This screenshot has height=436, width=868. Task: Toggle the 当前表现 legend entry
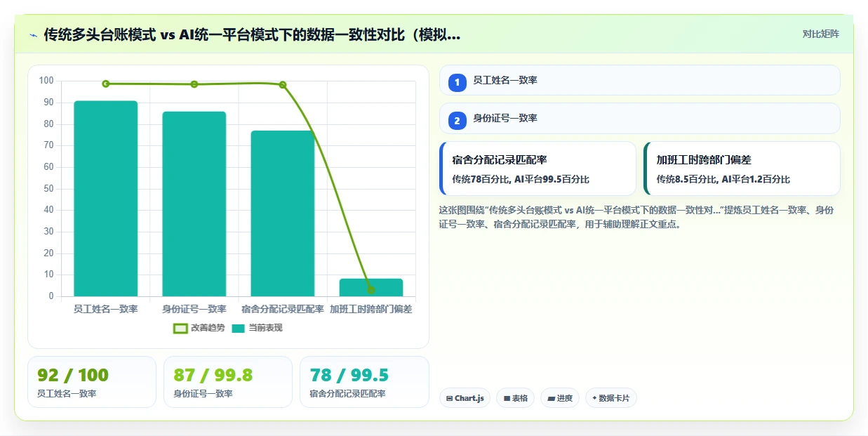pos(258,328)
